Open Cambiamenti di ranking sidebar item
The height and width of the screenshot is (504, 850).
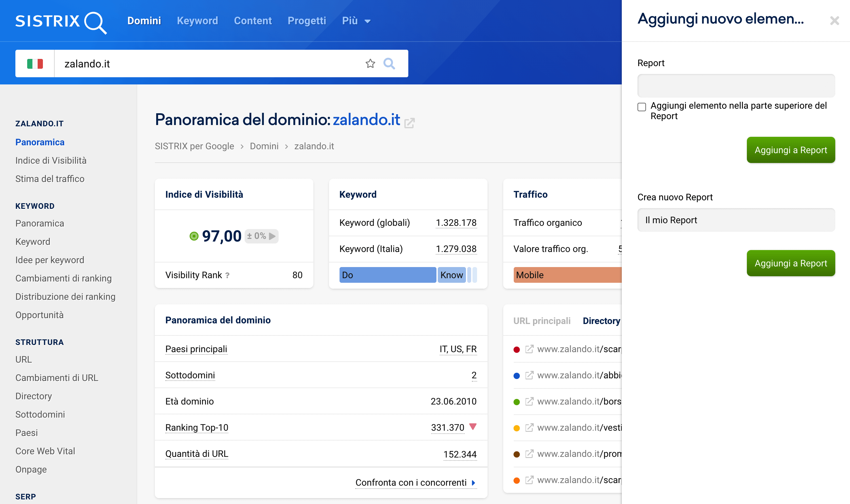coord(64,279)
